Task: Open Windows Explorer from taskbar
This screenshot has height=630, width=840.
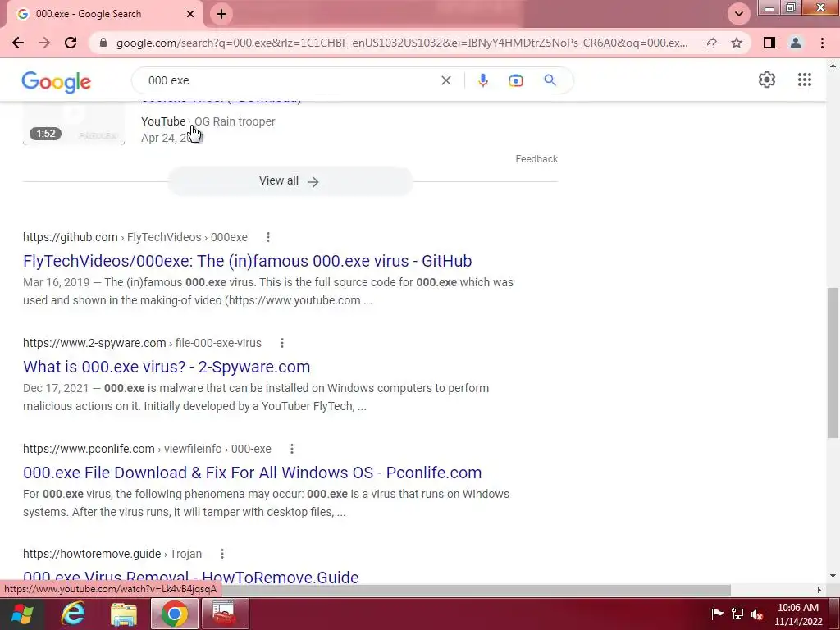Action: (124, 614)
